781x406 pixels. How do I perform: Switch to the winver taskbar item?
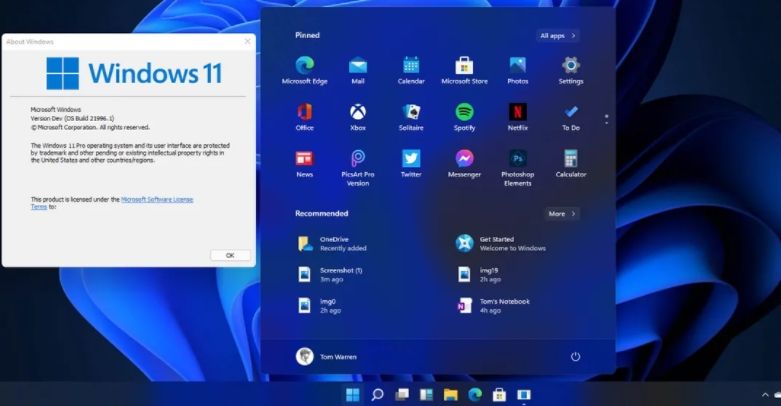pos(523,395)
